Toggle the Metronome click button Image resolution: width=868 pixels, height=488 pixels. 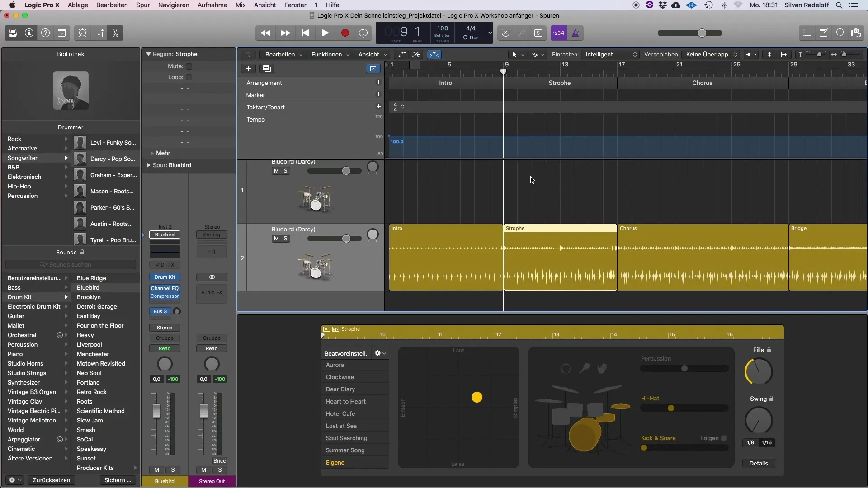[575, 33]
